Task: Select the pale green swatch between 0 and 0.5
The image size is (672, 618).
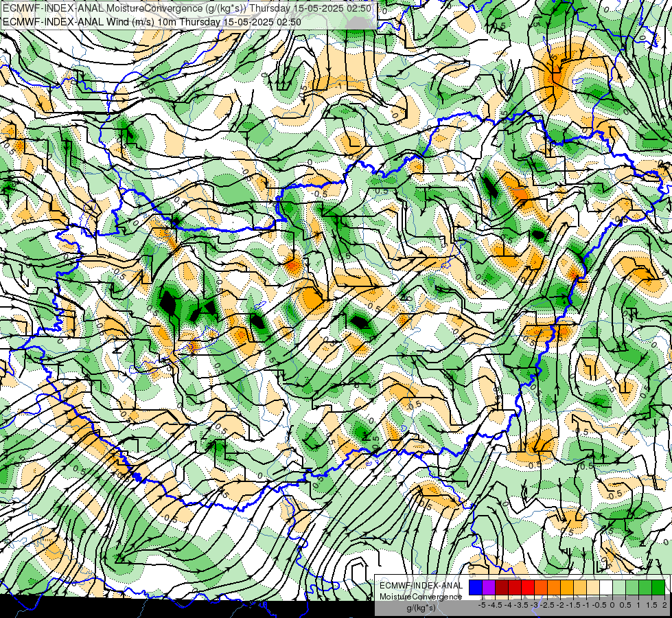Action: [619, 587]
